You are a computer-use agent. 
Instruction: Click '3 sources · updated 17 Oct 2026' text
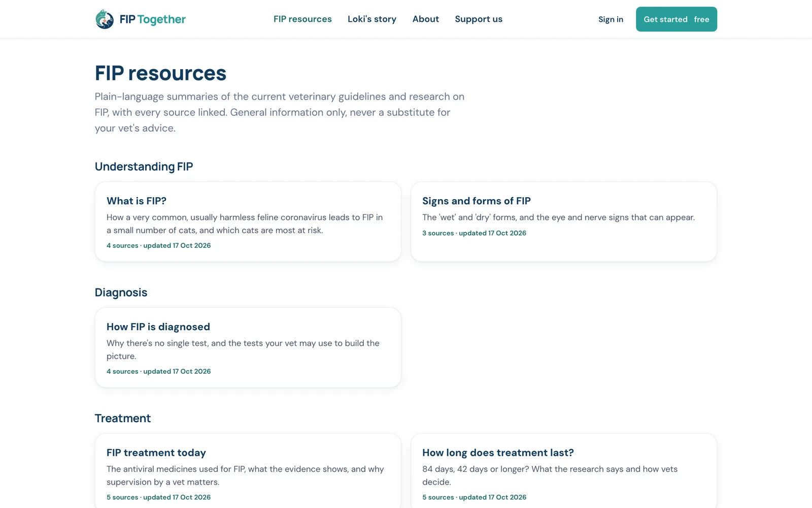(x=474, y=233)
